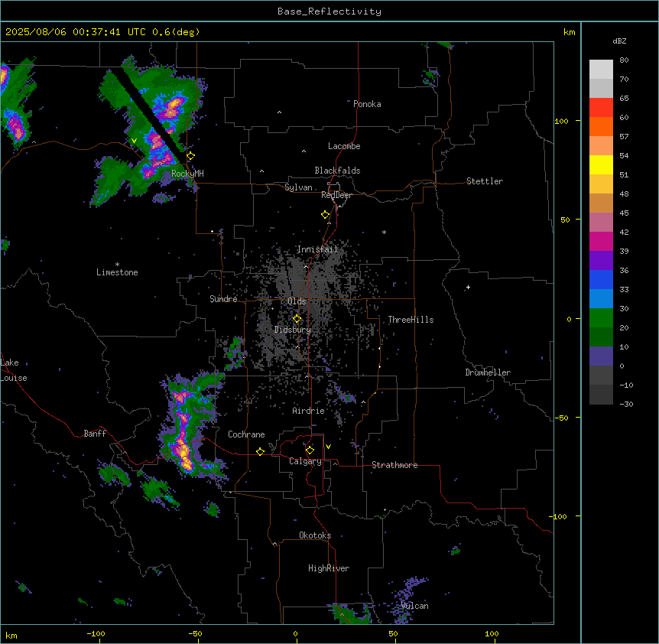Click the Lacombe city label

click(x=344, y=146)
